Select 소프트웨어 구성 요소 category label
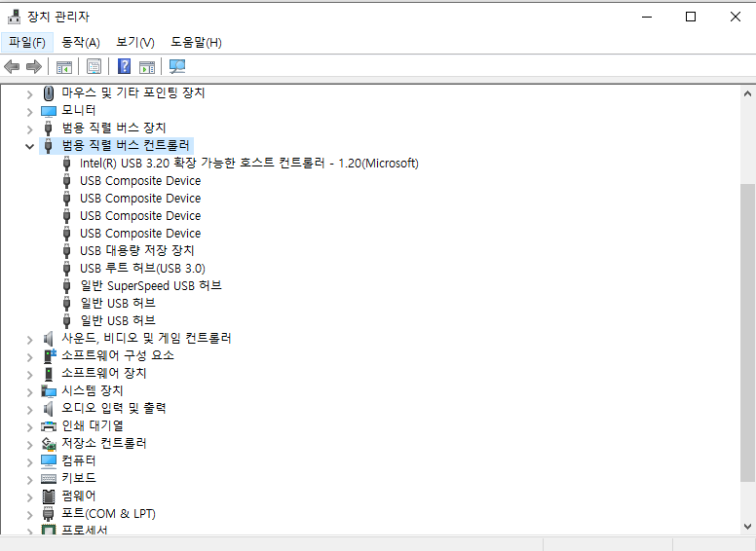 point(118,356)
